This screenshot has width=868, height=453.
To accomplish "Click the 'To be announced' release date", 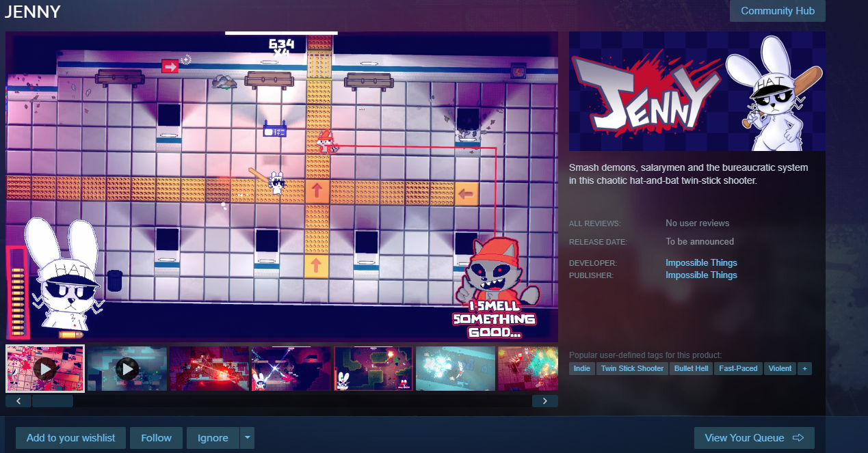I will (700, 242).
